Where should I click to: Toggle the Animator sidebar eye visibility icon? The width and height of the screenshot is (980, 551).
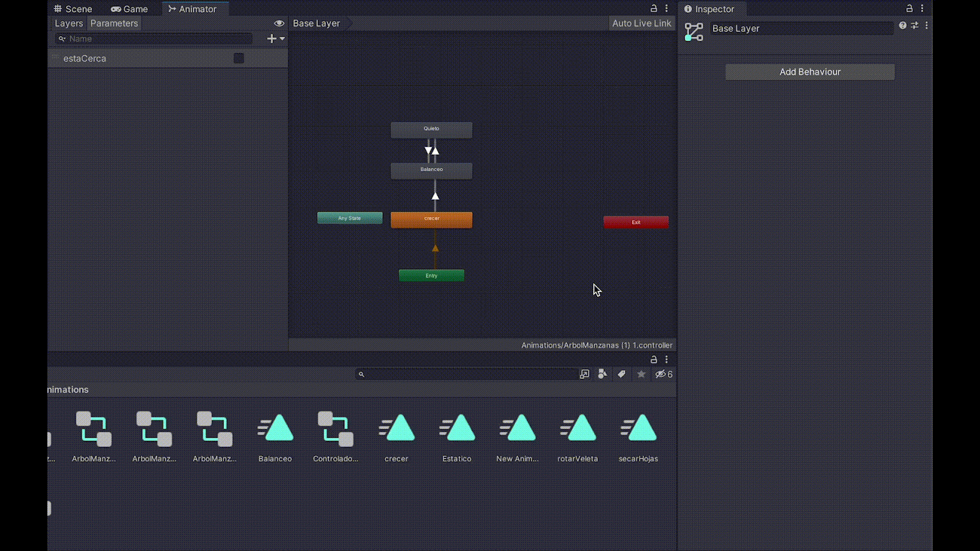click(x=279, y=23)
